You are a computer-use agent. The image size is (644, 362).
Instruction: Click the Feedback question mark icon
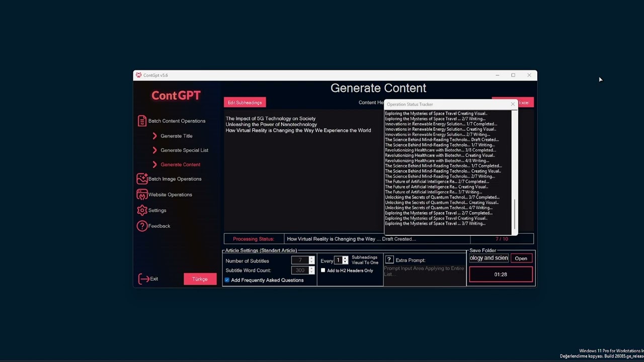tap(142, 226)
